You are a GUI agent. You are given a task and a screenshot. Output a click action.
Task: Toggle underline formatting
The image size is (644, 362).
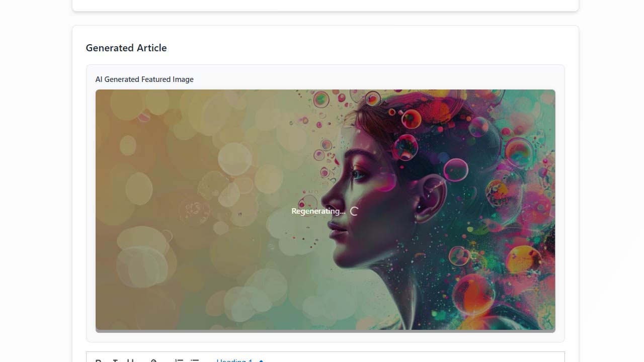coord(131,360)
